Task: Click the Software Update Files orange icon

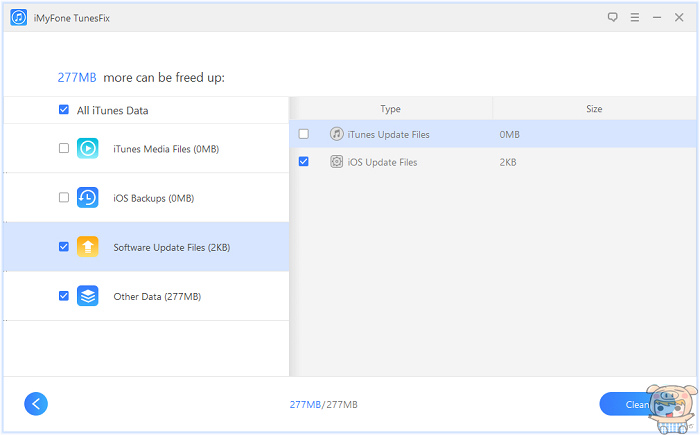Action: pyautogui.click(x=88, y=246)
